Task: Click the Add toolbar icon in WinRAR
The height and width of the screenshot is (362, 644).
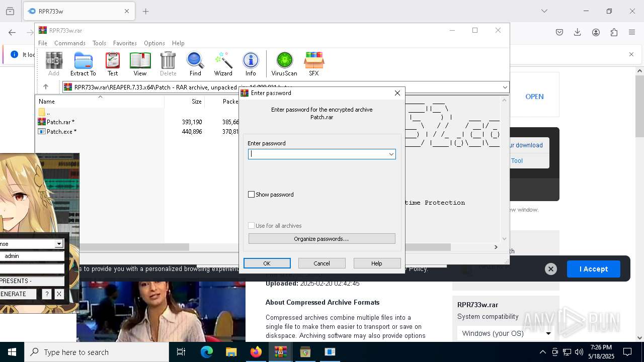Action: [x=54, y=64]
